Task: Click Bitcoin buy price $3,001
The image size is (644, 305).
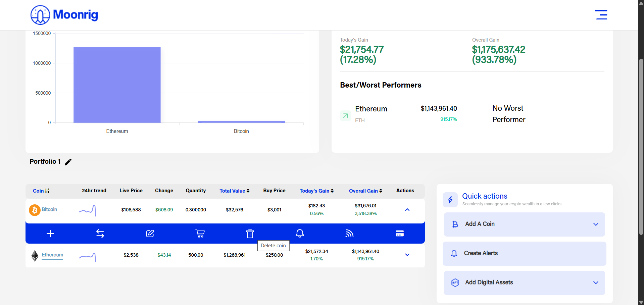Action: [274, 210]
